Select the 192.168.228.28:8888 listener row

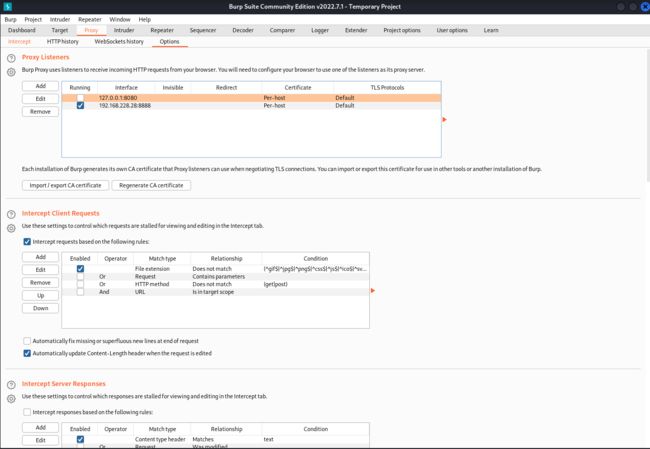251,106
